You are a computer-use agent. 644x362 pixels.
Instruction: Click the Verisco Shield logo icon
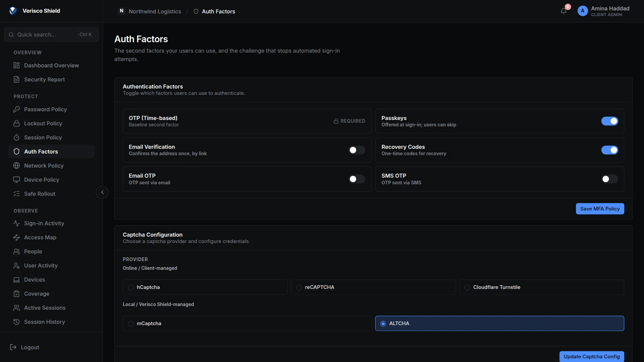[13, 11]
